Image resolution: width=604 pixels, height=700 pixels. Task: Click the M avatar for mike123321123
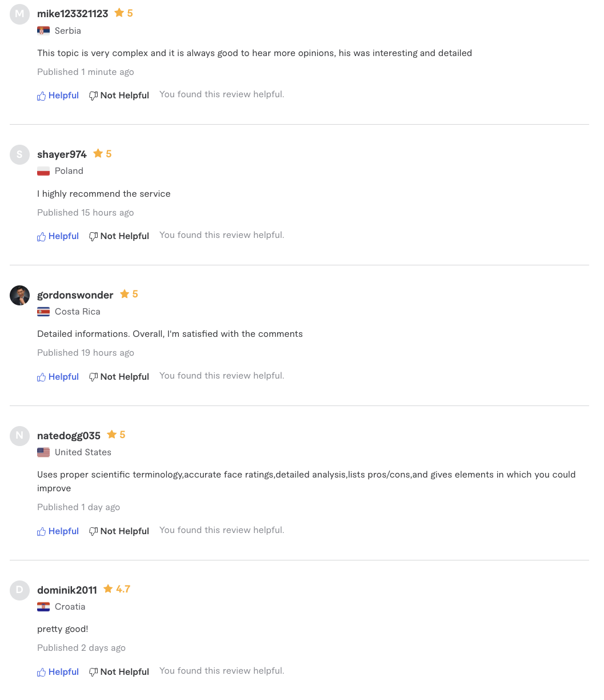[x=19, y=14]
